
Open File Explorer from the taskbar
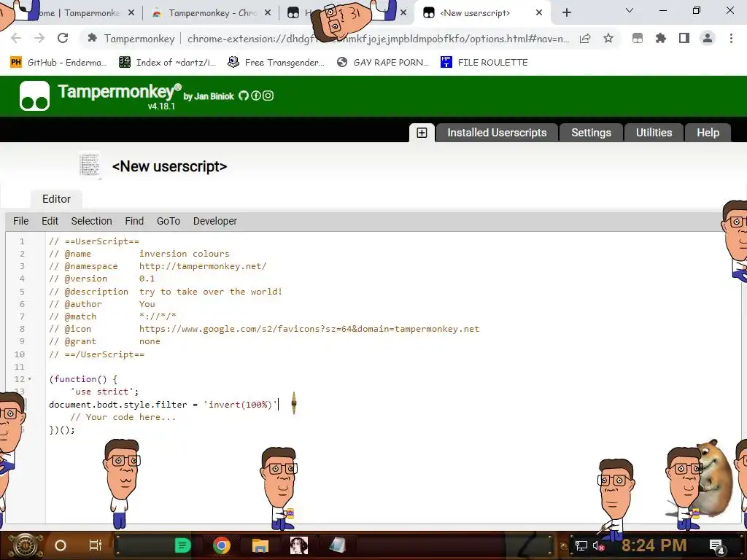coord(260,545)
